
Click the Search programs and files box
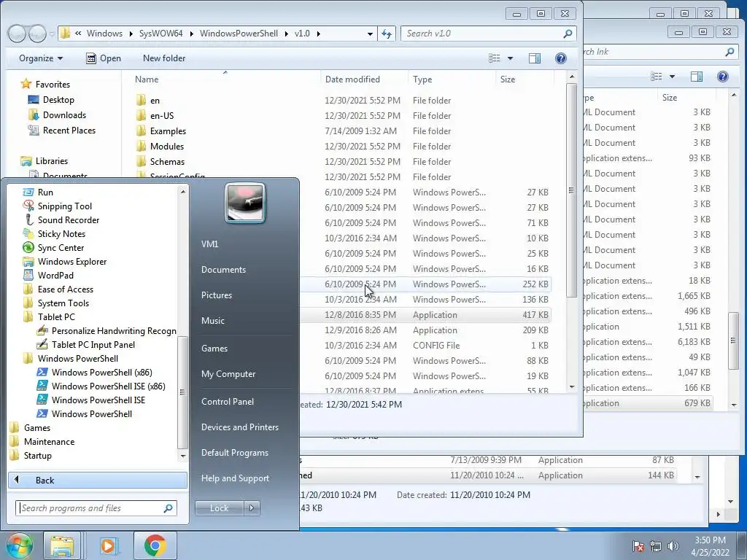[96, 508]
